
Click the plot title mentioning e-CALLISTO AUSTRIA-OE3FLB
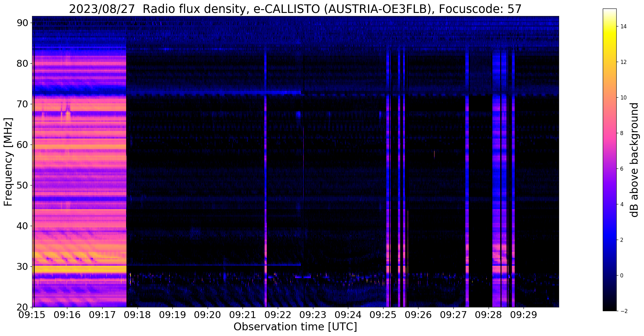[295, 9]
